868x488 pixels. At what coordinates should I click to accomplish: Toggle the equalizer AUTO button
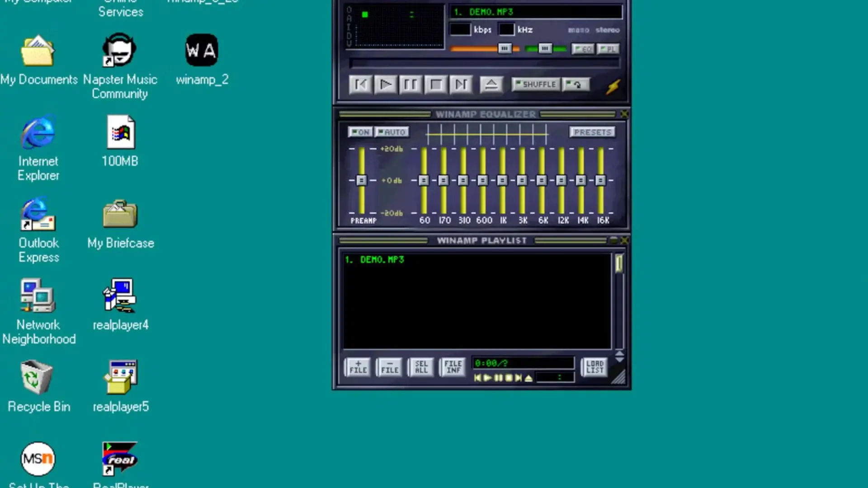click(392, 132)
